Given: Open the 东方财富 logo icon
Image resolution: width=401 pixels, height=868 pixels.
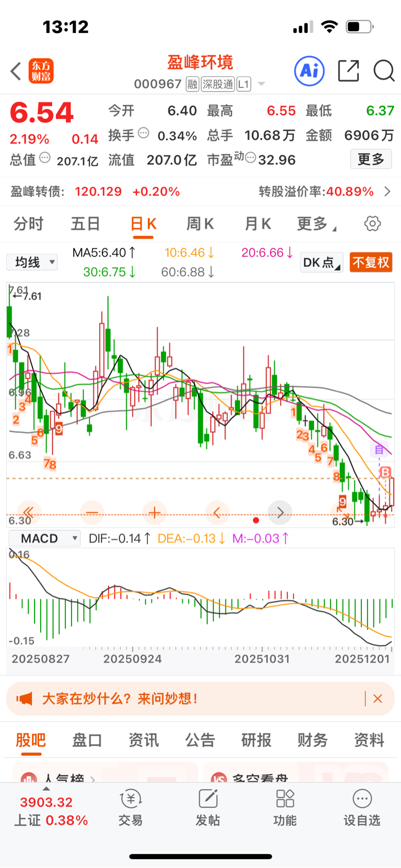Looking at the screenshot, I should pyautogui.click(x=41, y=71).
